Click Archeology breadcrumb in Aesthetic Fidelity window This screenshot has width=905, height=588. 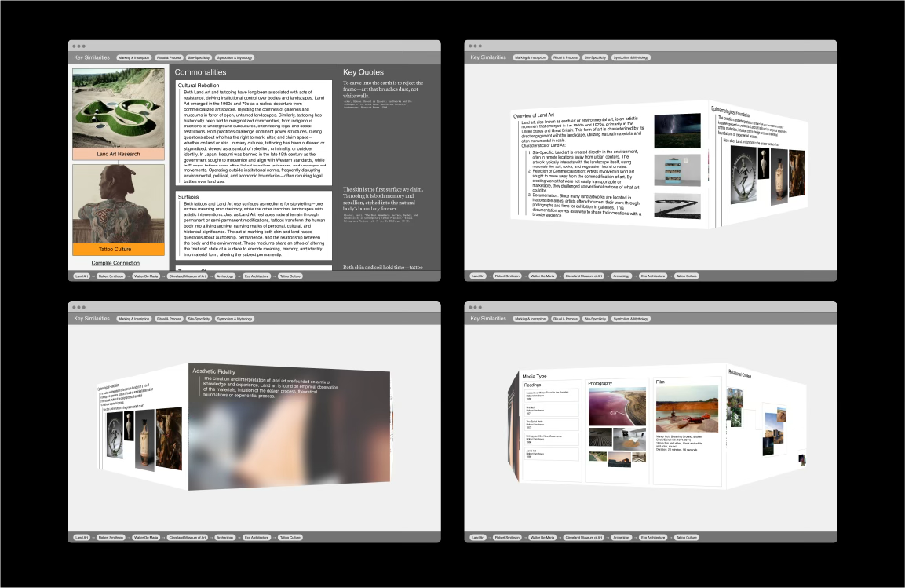(x=225, y=538)
